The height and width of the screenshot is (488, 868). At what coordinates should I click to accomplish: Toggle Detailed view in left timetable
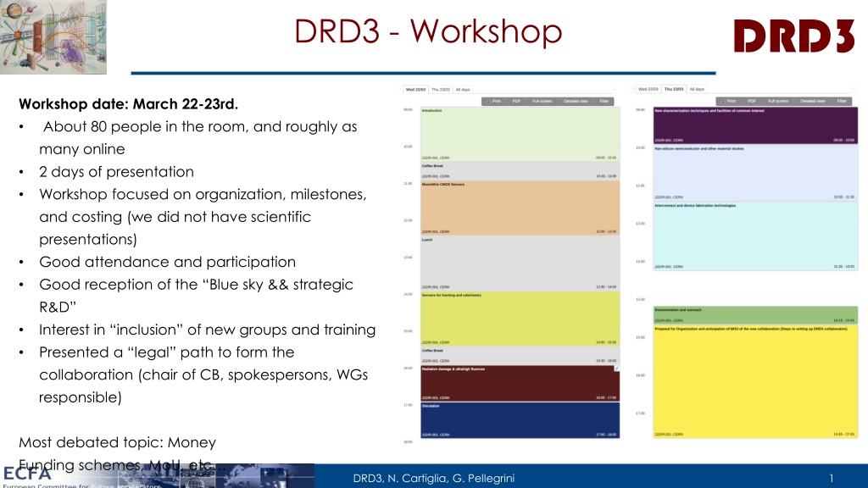pyautogui.click(x=576, y=101)
